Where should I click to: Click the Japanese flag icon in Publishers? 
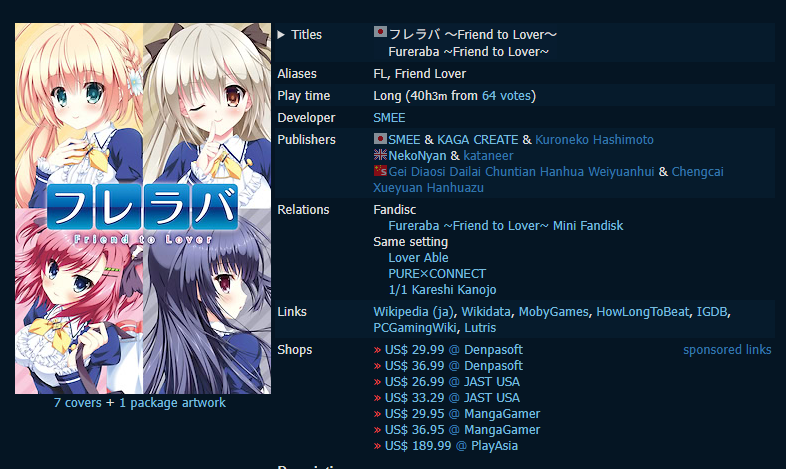[x=380, y=138]
